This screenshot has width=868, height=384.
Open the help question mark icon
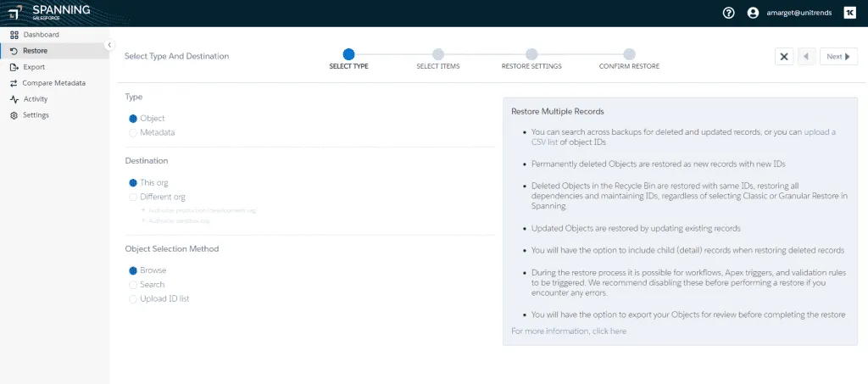pos(728,13)
